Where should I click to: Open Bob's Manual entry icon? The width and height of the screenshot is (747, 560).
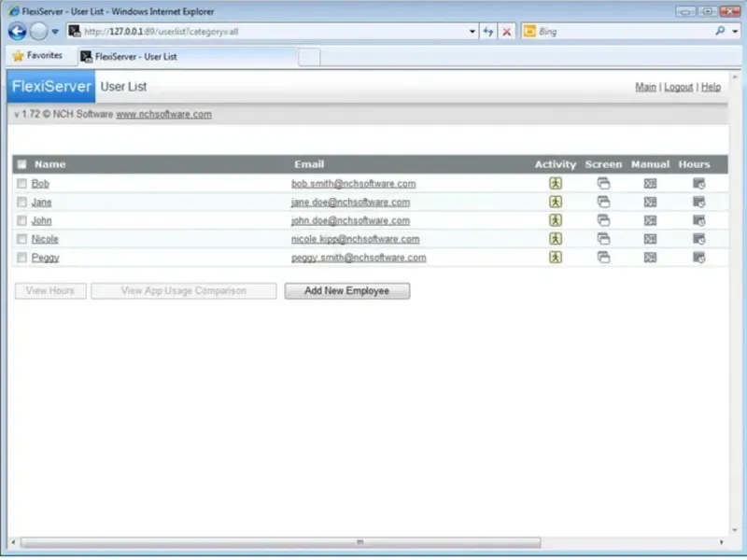click(x=650, y=183)
